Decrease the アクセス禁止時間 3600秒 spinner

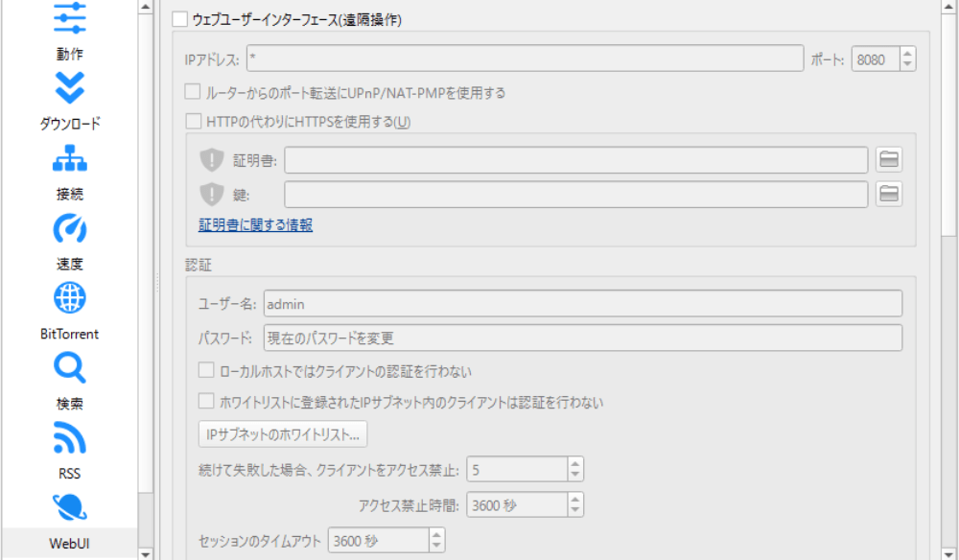click(574, 510)
